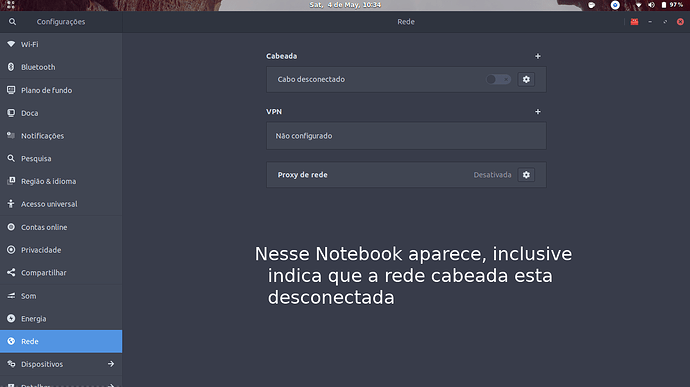Open Região & idioma settings

61,181
